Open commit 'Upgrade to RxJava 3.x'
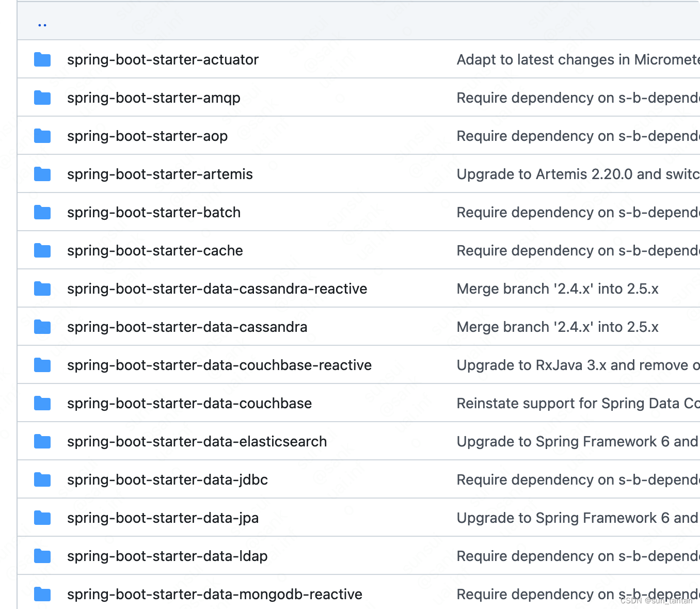This screenshot has width=700, height=609. tap(578, 365)
